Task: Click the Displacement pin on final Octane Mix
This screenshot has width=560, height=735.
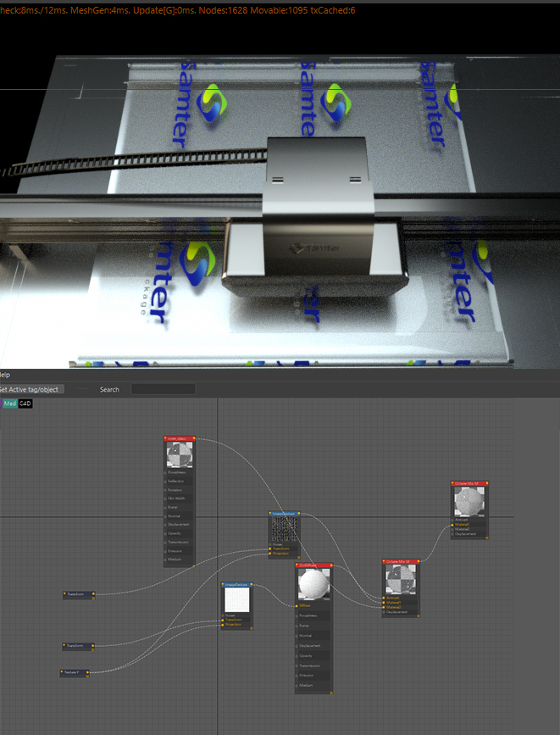Action: [452, 534]
